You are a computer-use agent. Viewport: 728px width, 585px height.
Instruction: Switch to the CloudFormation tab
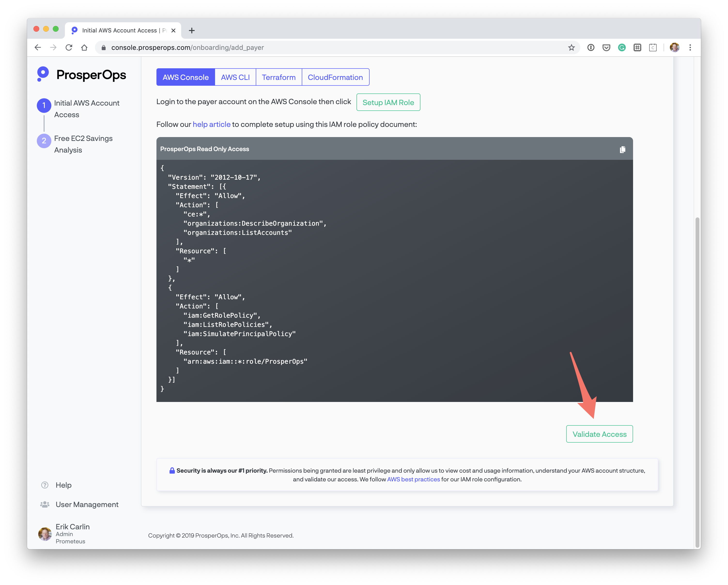point(335,77)
